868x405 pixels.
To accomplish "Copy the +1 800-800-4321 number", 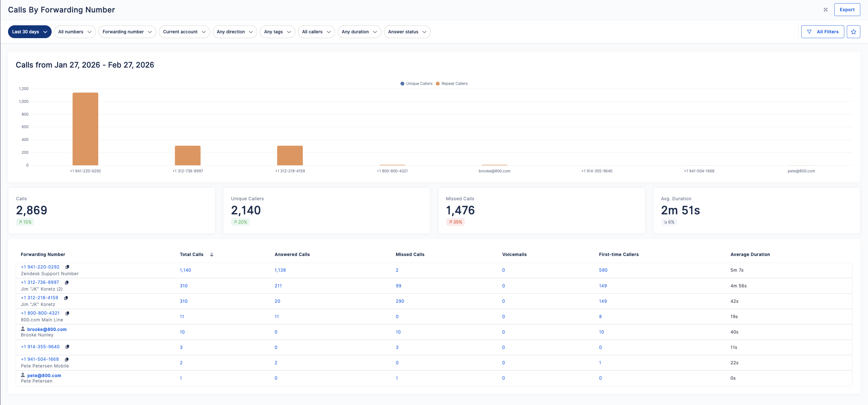I will [67, 313].
